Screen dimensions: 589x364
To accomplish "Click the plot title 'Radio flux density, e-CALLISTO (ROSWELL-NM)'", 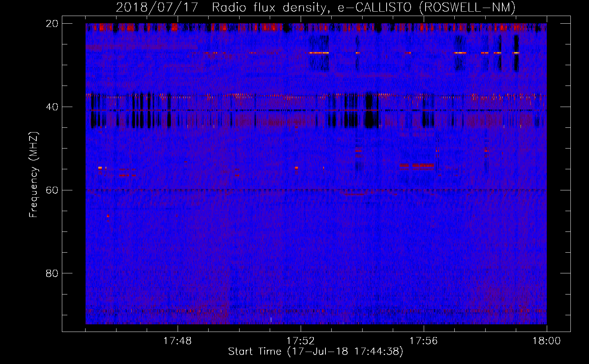I will click(364, 8).
